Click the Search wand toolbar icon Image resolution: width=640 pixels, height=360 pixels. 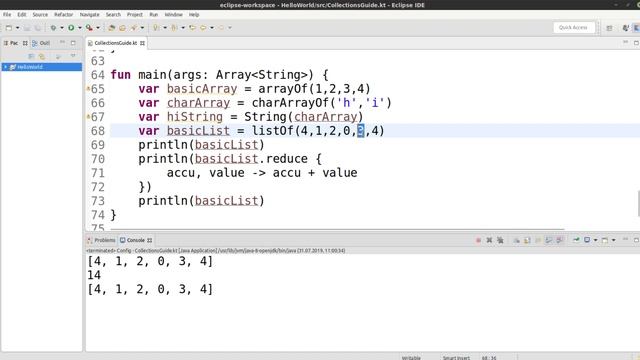(134, 28)
